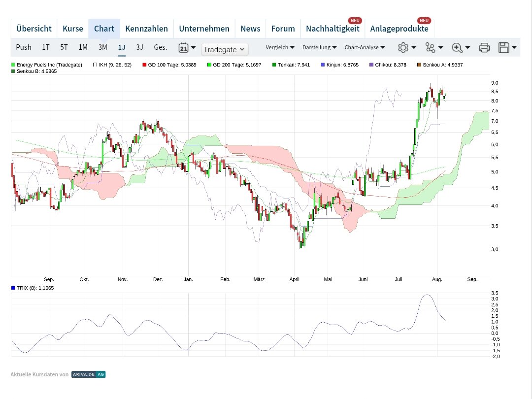Print the chart using printer icon
The height and width of the screenshot is (399, 532).
(x=484, y=48)
